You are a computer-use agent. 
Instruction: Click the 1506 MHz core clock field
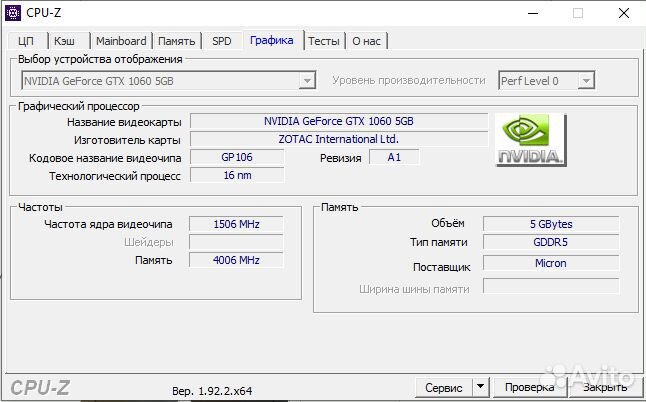(236, 224)
